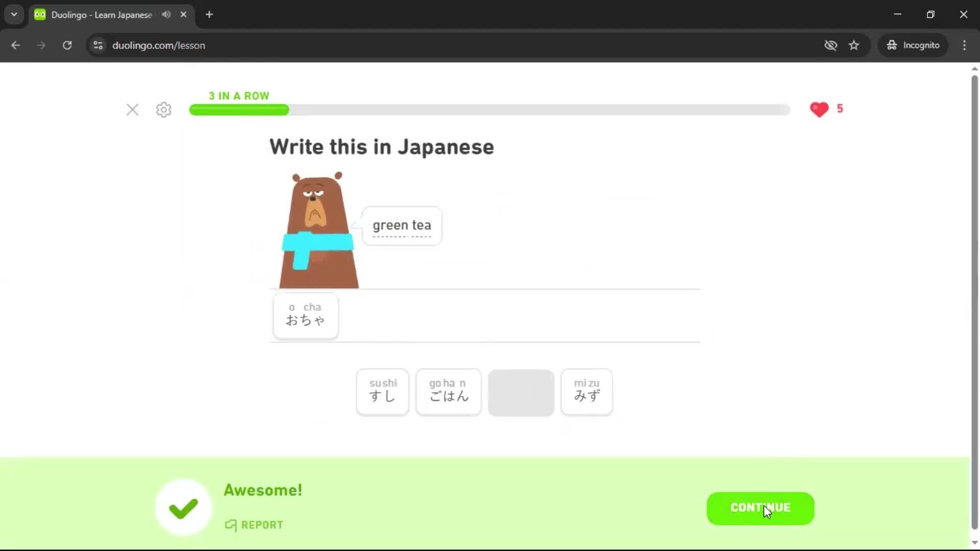Click the green tea speech bubble
The width and height of the screenshot is (980, 551).
point(402,226)
